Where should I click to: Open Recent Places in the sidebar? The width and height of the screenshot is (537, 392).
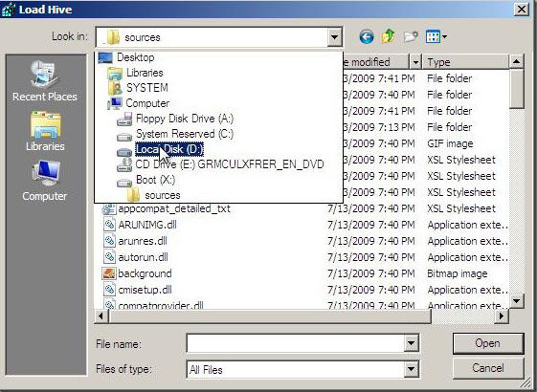[x=45, y=81]
